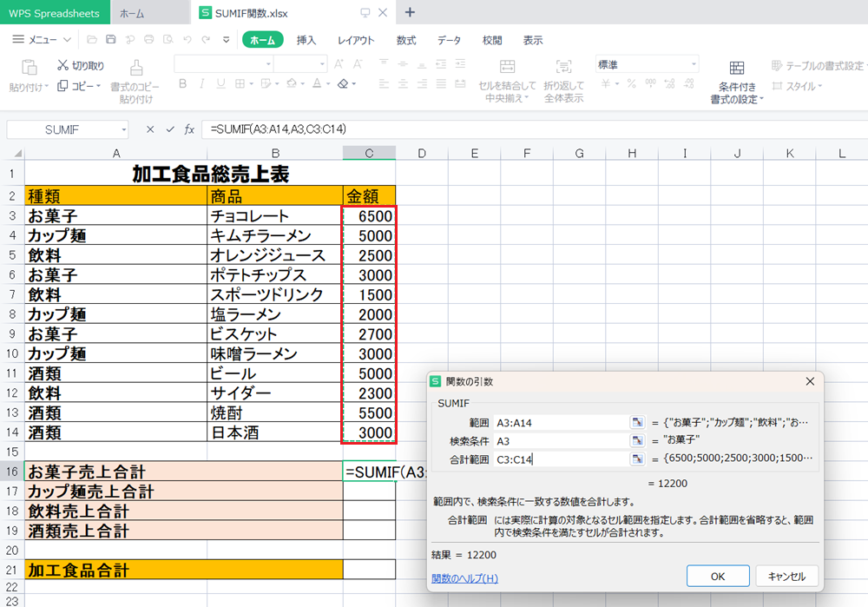868x607 pixels.
Task: Click the thousands separator icon
Action: pyautogui.click(x=650, y=83)
